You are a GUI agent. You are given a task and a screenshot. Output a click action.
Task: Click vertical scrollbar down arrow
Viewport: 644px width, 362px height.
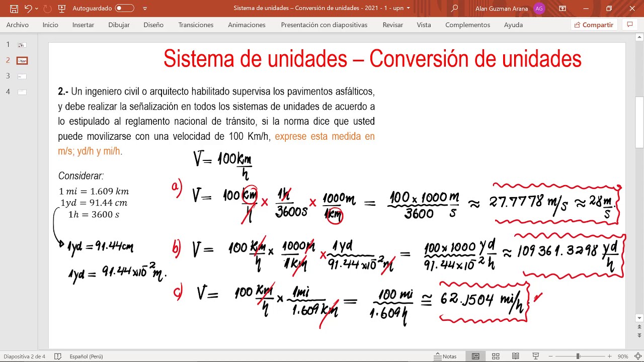tap(639, 318)
